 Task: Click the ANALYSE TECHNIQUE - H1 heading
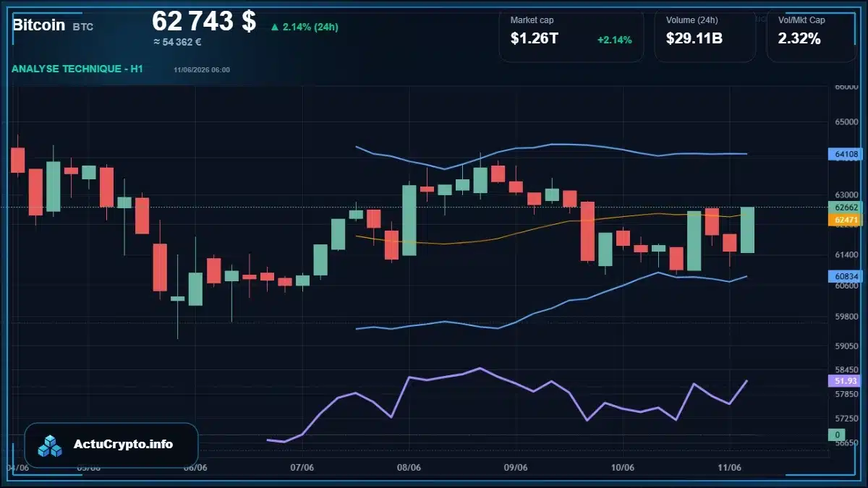point(77,69)
